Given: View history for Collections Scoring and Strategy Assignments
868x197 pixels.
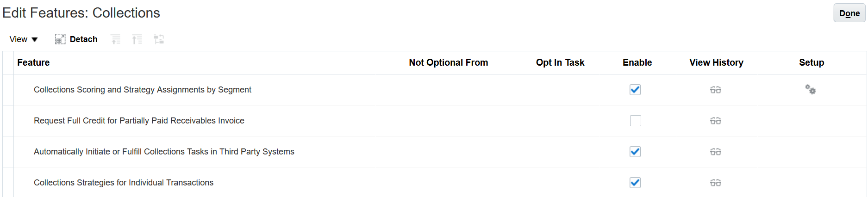Looking at the screenshot, I should coord(716,90).
